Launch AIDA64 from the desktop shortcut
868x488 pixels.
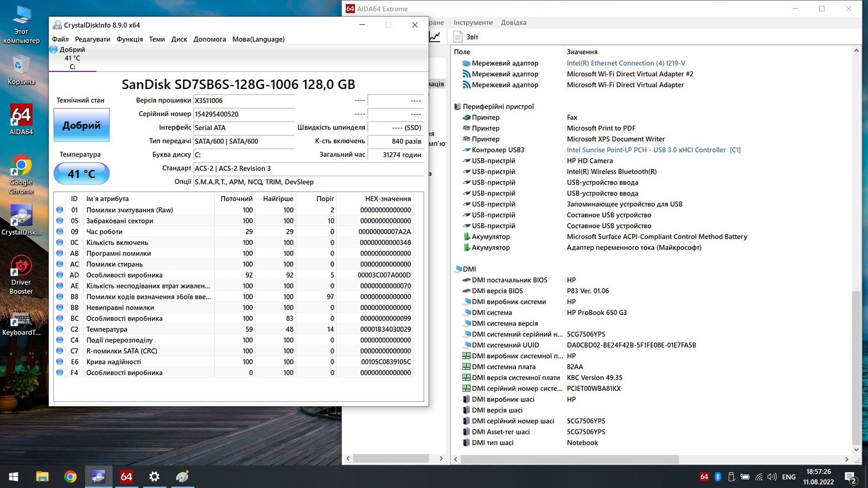21,119
